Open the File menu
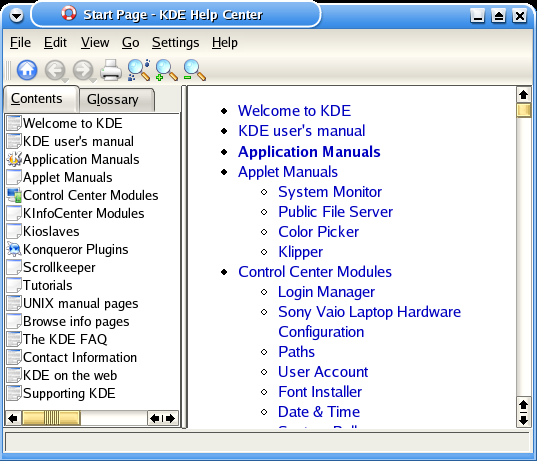 point(20,43)
